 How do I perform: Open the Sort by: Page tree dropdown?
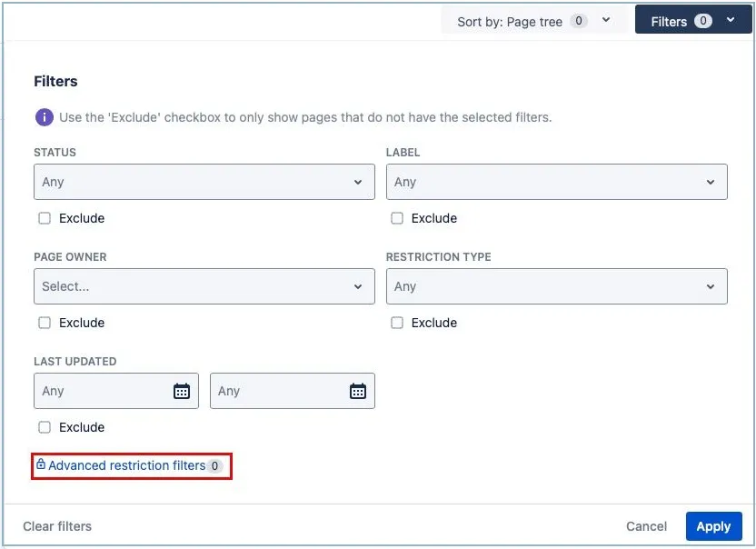[533, 20]
